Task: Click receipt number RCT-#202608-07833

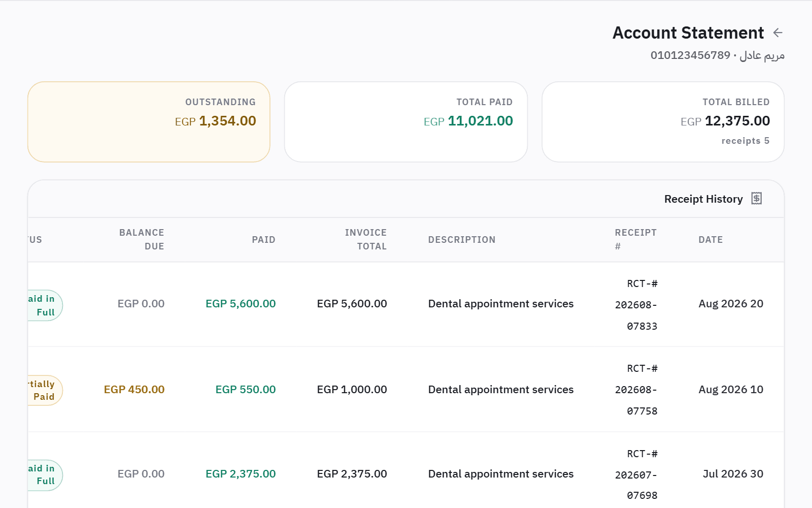Action: (x=636, y=305)
